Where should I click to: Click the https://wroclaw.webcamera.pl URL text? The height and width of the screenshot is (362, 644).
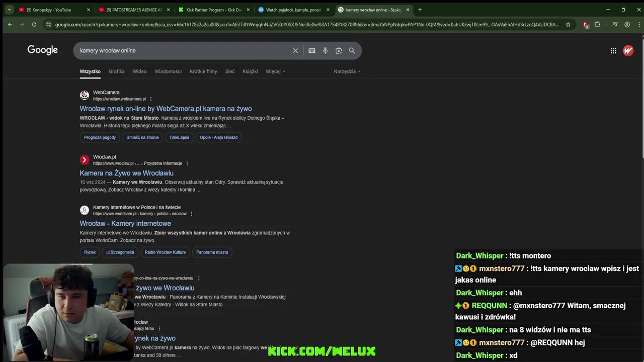click(119, 99)
